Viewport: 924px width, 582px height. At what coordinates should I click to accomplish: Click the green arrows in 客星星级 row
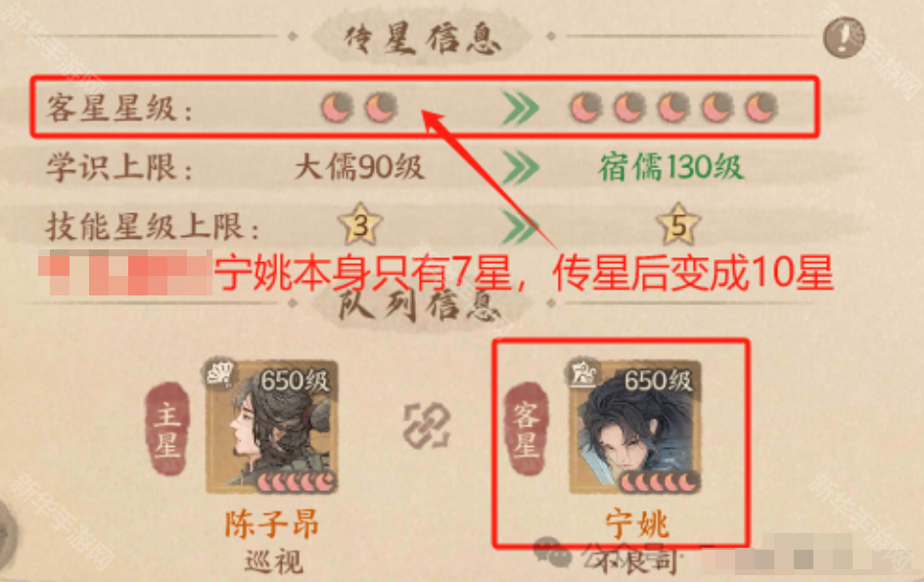point(521,109)
